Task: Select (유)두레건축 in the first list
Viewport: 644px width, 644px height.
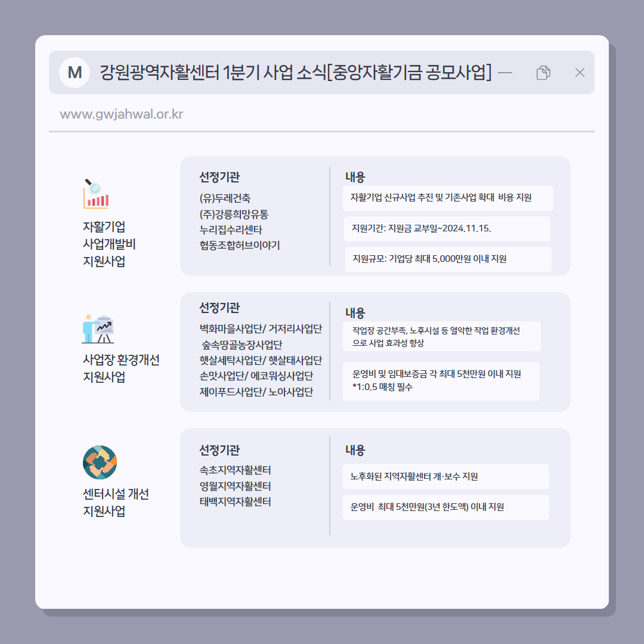Action: (x=225, y=199)
